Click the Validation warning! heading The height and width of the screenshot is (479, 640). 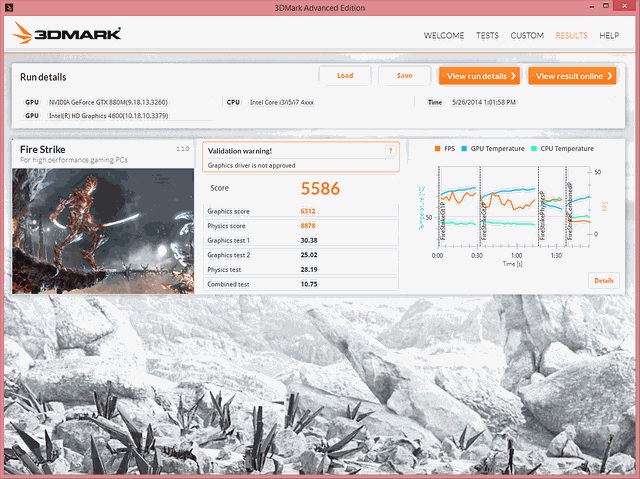[240, 151]
